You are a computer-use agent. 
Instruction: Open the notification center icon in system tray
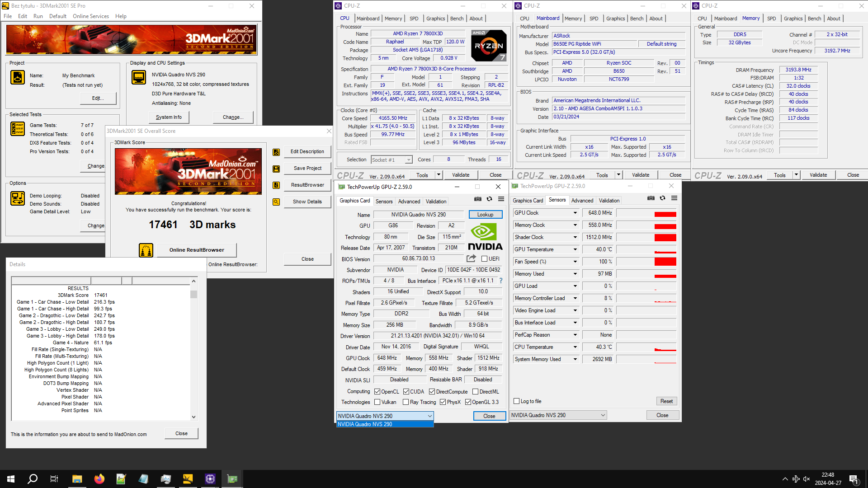pyautogui.click(x=854, y=479)
